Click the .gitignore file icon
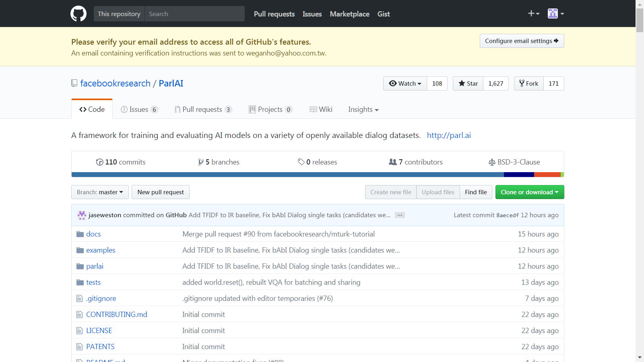 tap(79, 298)
